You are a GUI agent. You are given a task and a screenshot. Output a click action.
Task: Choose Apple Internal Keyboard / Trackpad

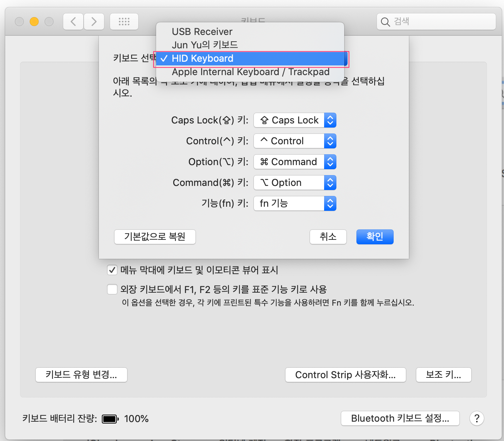coord(251,72)
